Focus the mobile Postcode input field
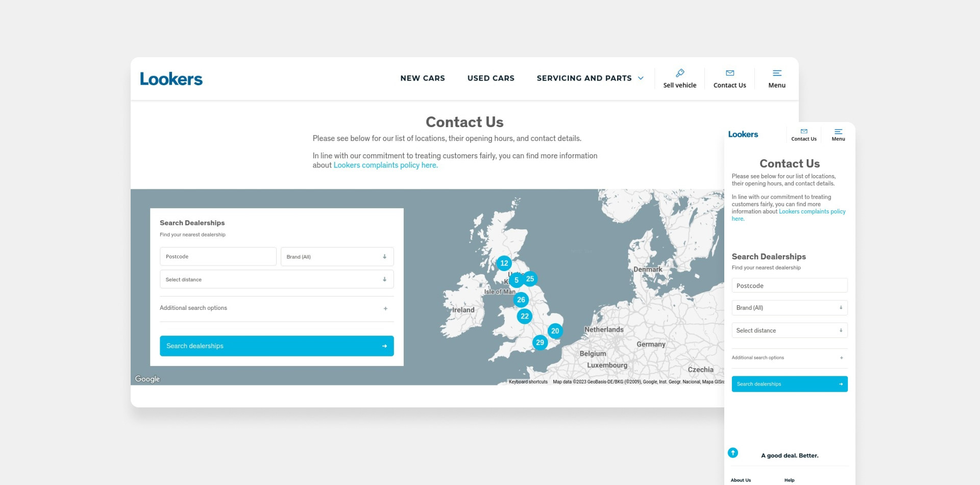The width and height of the screenshot is (980, 485). [790, 285]
